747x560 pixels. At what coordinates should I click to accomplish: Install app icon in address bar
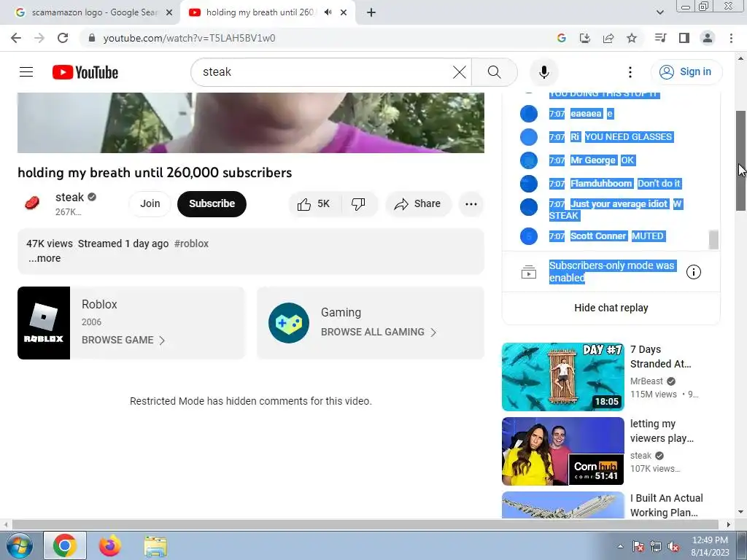pos(584,38)
